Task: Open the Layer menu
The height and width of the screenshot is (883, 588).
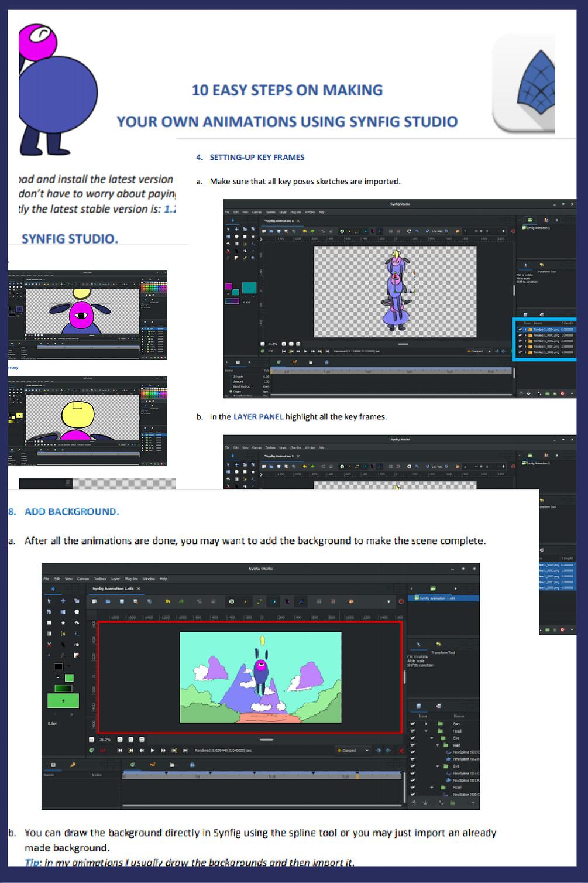Action: point(115,579)
